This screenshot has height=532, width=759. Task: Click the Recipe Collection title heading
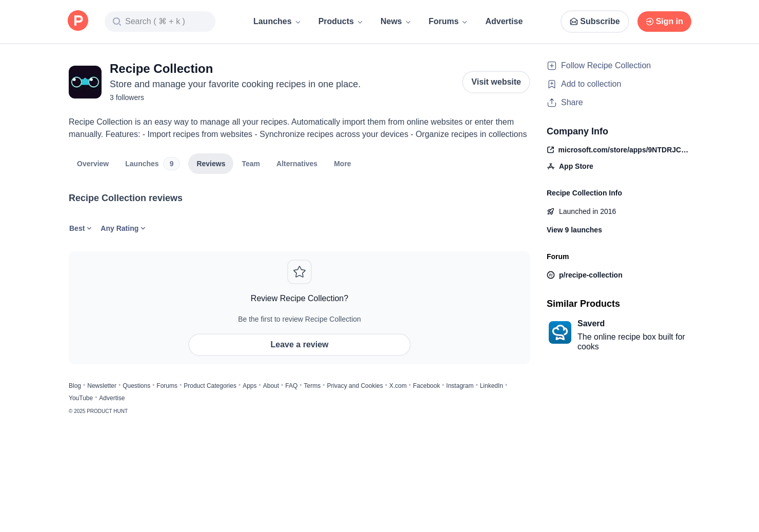161,69
